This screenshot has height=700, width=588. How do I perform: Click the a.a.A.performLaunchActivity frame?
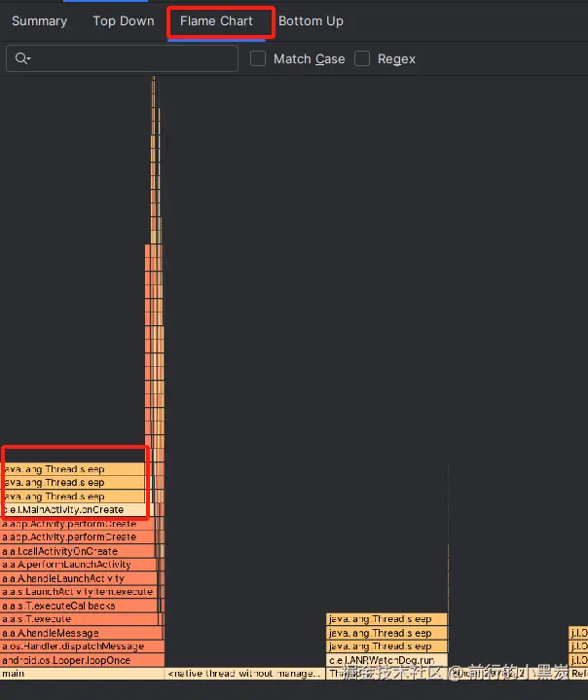click(79, 565)
